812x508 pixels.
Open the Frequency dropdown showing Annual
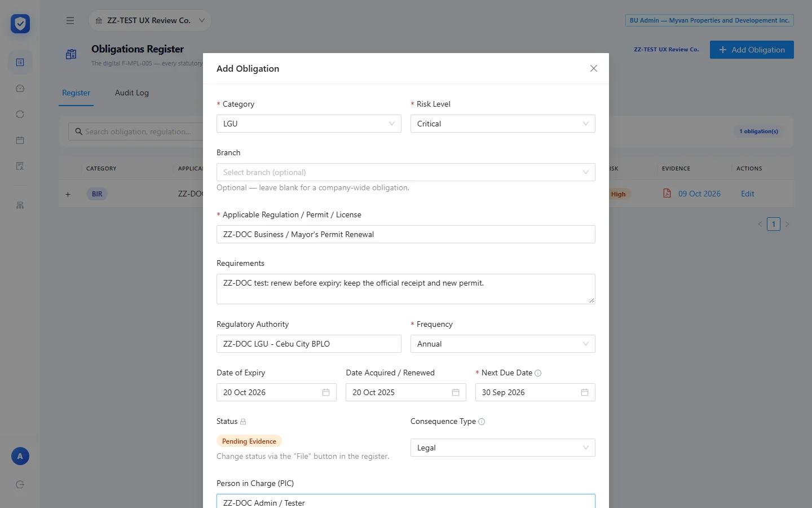point(503,344)
